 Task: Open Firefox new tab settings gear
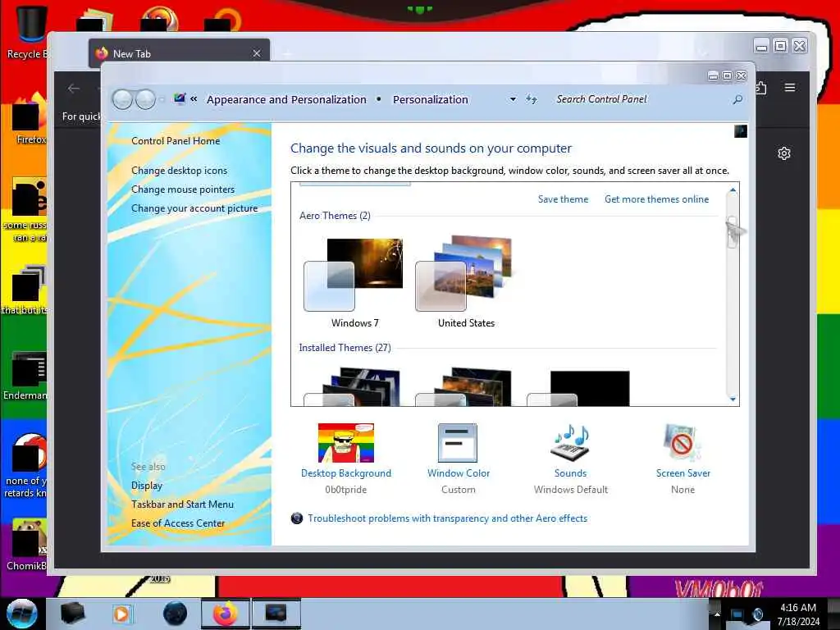tap(783, 153)
